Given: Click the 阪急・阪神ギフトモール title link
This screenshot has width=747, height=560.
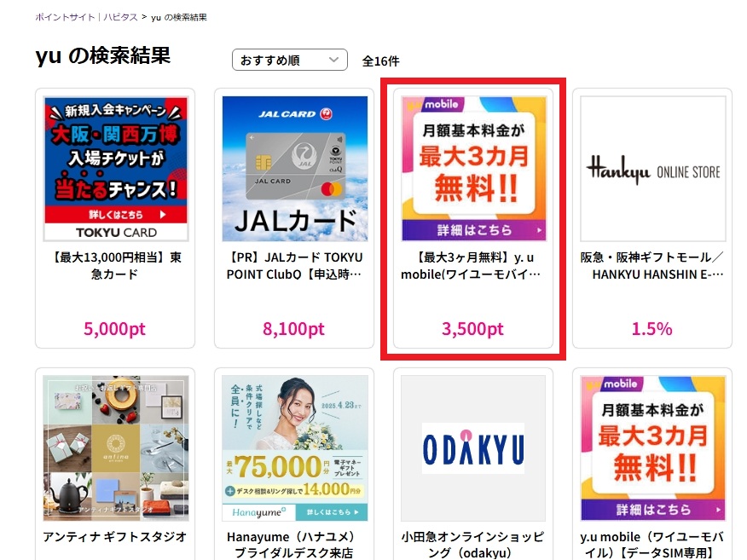Looking at the screenshot, I should pyautogui.click(x=652, y=266).
